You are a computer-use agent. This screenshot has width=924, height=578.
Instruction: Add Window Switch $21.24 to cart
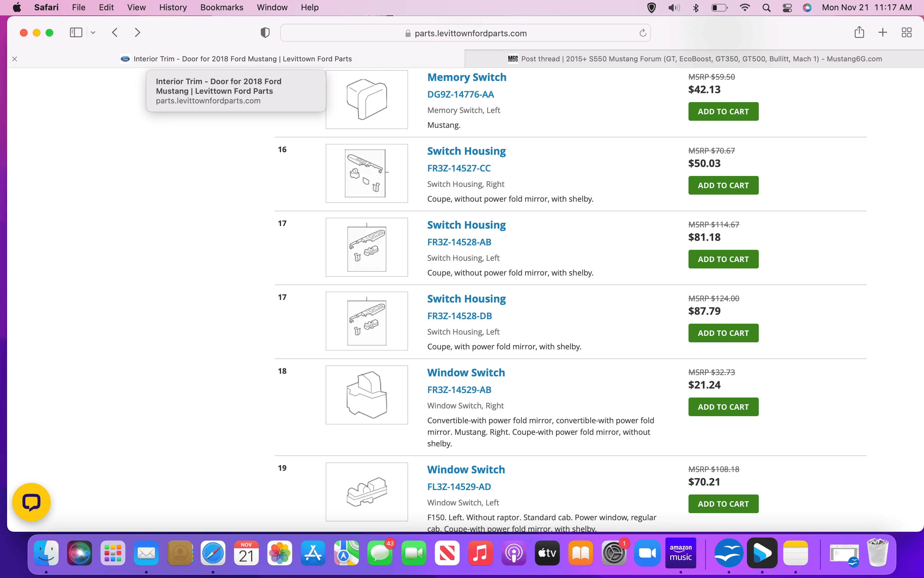723,407
